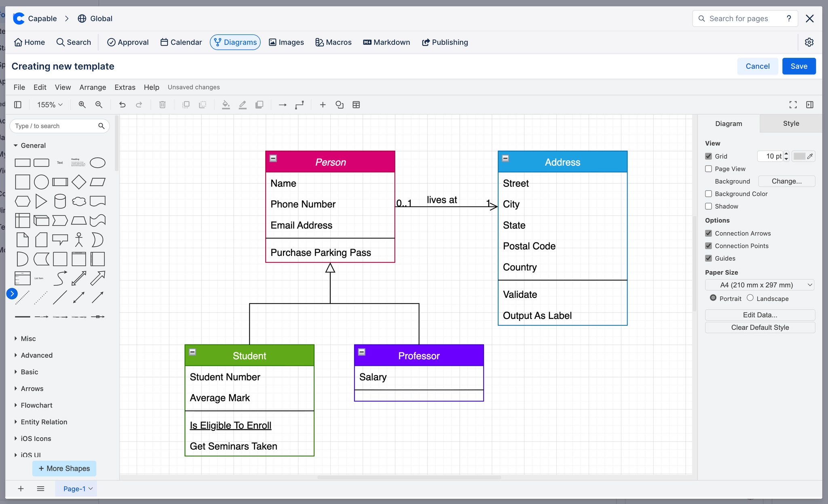
Task: Collapse the Person class using its minus icon
Action: pyautogui.click(x=273, y=158)
